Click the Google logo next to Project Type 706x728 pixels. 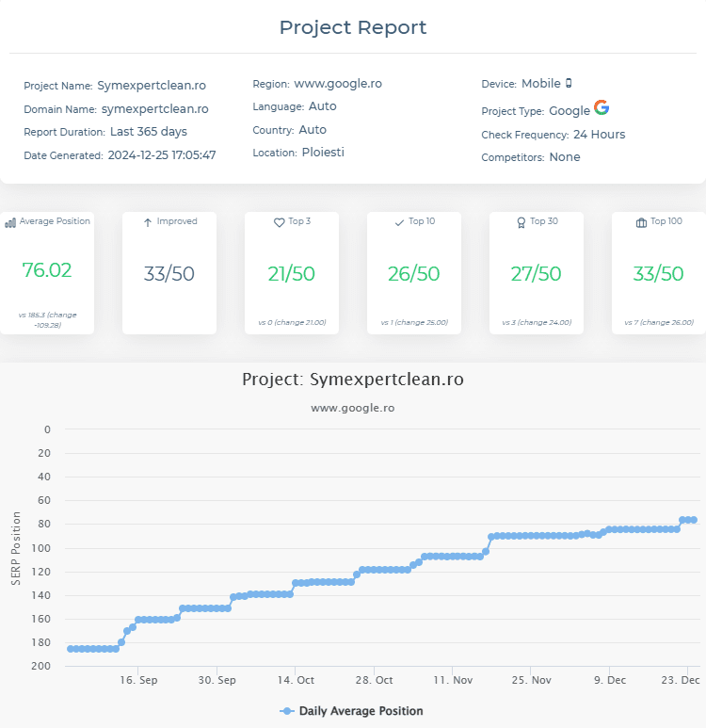602,108
